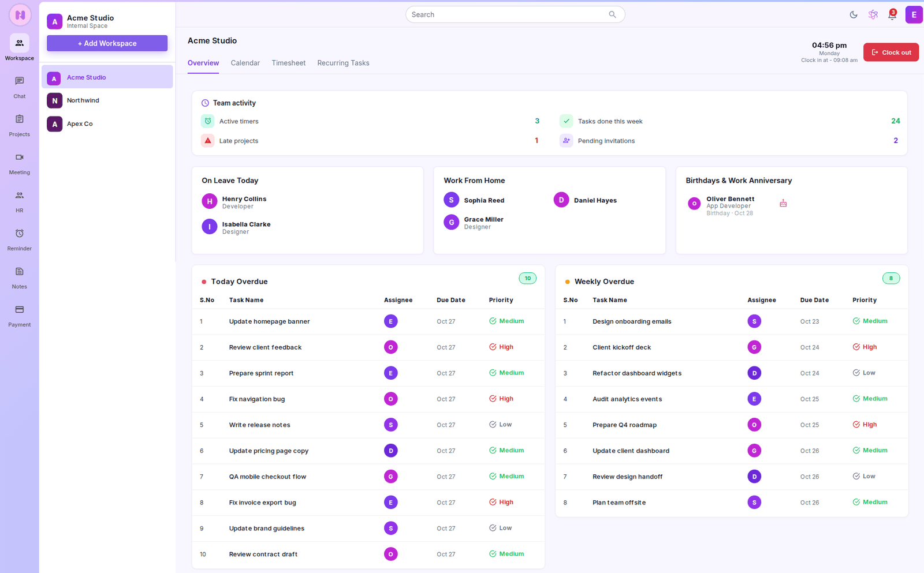Focus the Search input field
This screenshot has width=924, height=573.
pos(515,14)
